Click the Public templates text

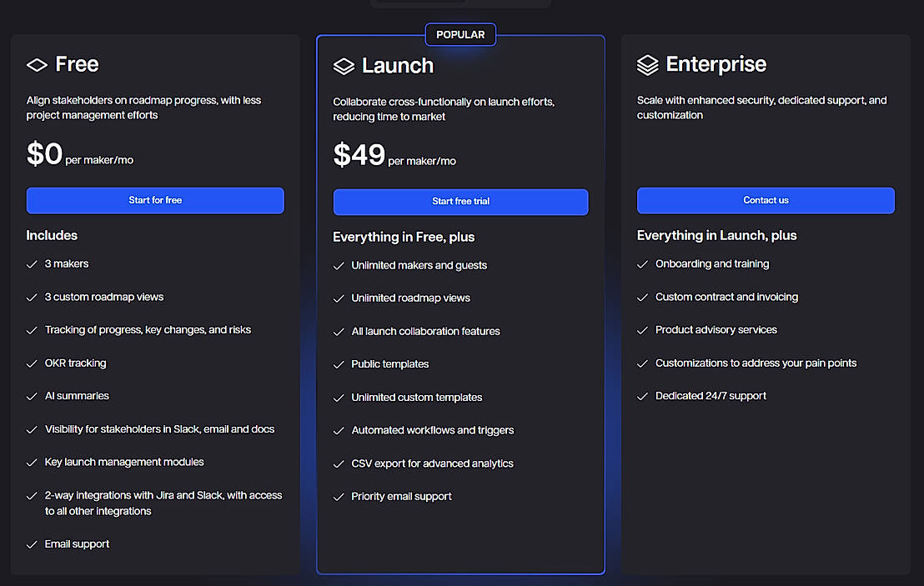[x=390, y=364]
